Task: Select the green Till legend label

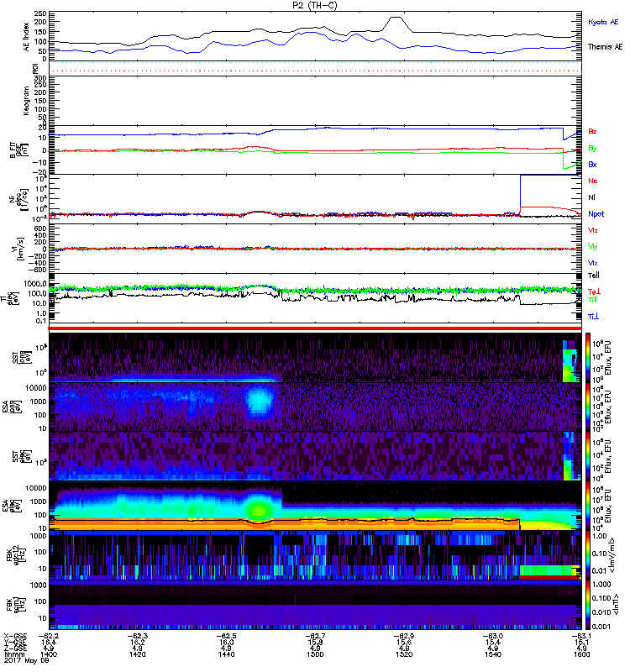Action: pyautogui.click(x=592, y=300)
